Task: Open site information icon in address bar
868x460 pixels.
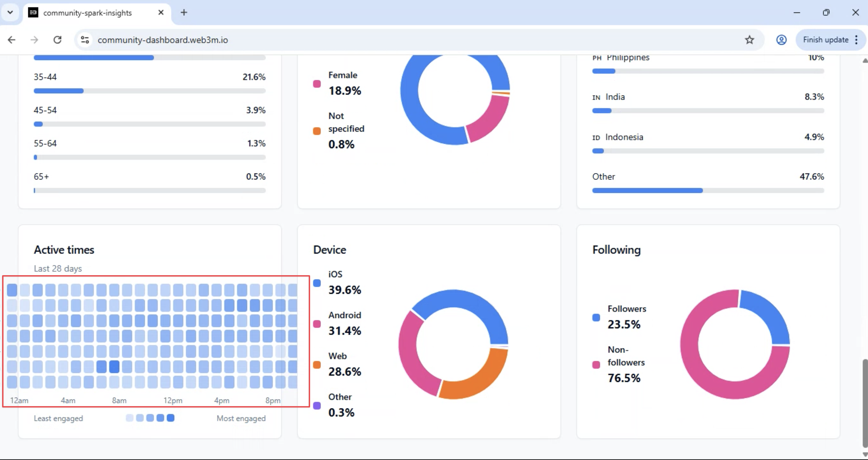Action: point(85,40)
